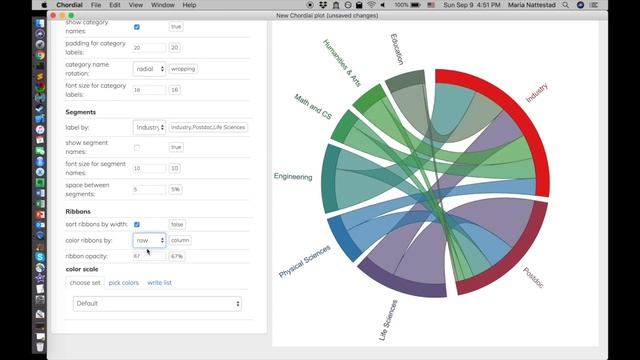Screen dimensions: 640x360
Task: Click the 'Postdoc' chart label
Action: [x=533, y=278]
